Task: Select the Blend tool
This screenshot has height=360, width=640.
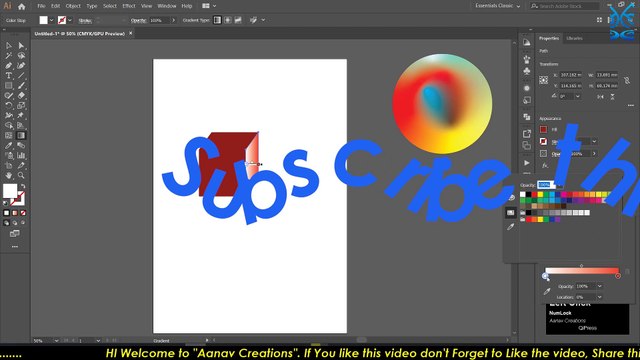Action: [x=21, y=145]
